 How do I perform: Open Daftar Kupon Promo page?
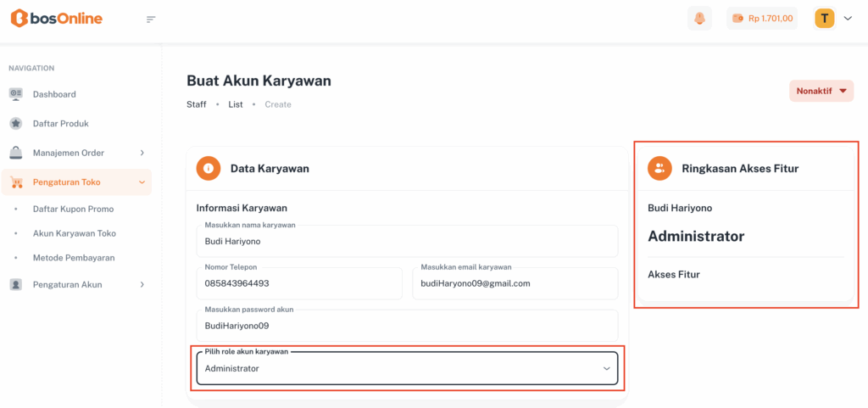73,209
